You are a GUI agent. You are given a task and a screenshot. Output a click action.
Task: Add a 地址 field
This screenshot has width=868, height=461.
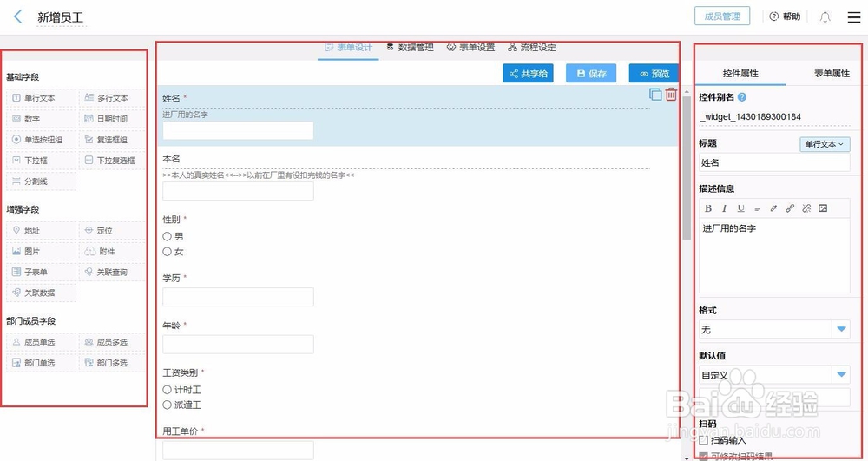pyautogui.click(x=41, y=231)
